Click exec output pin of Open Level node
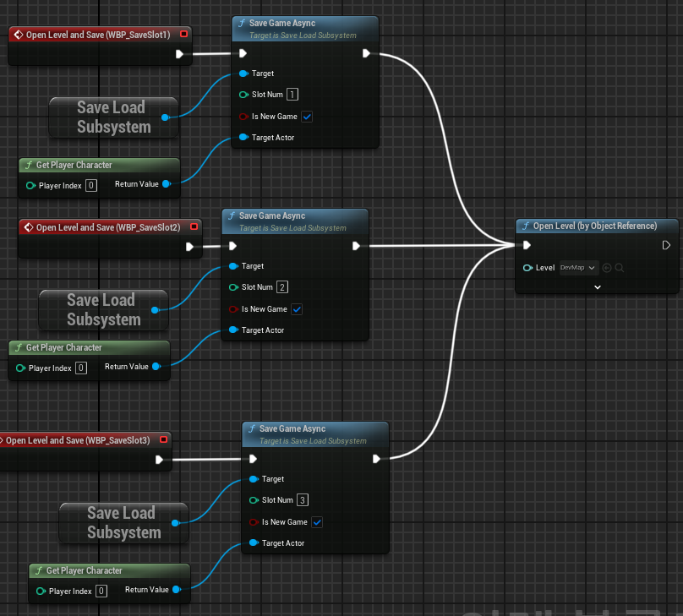The width and height of the screenshot is (683, 616). [666, 245]
